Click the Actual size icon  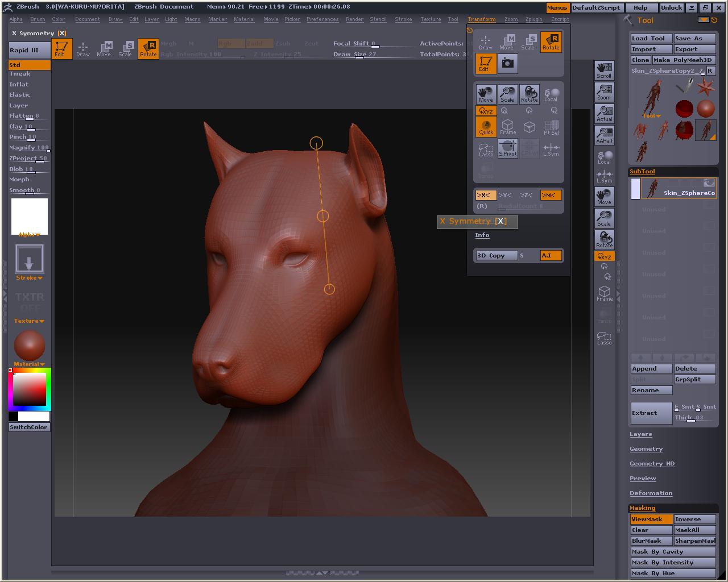(604, 113)
